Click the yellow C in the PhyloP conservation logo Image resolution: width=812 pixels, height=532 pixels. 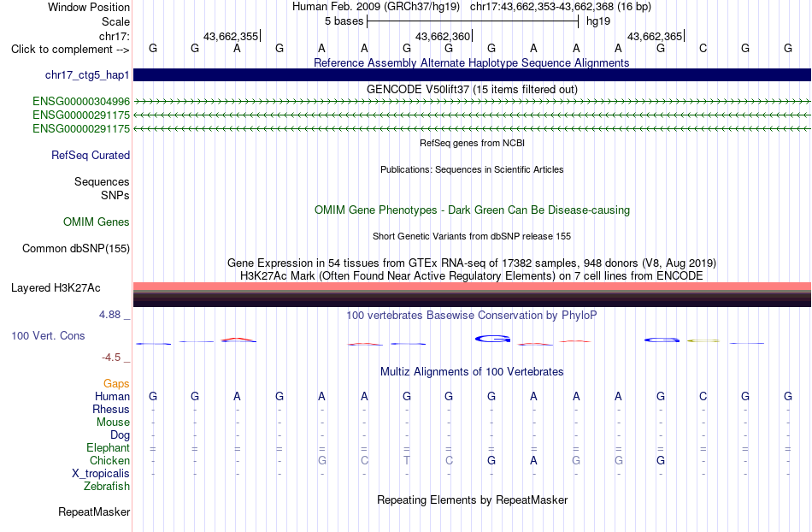click(x=703, y=341)
